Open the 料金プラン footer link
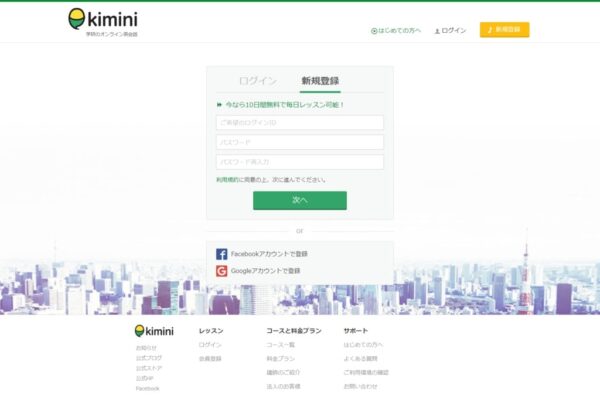600x396 pixels. pyautogui.click(x=280, y=359)
